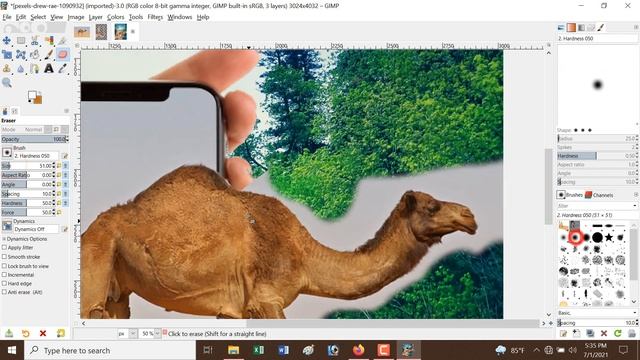The height and width of the screenshot is (360, 640).
Task: Switch to the Brushes tab
Action: (570, 195)
